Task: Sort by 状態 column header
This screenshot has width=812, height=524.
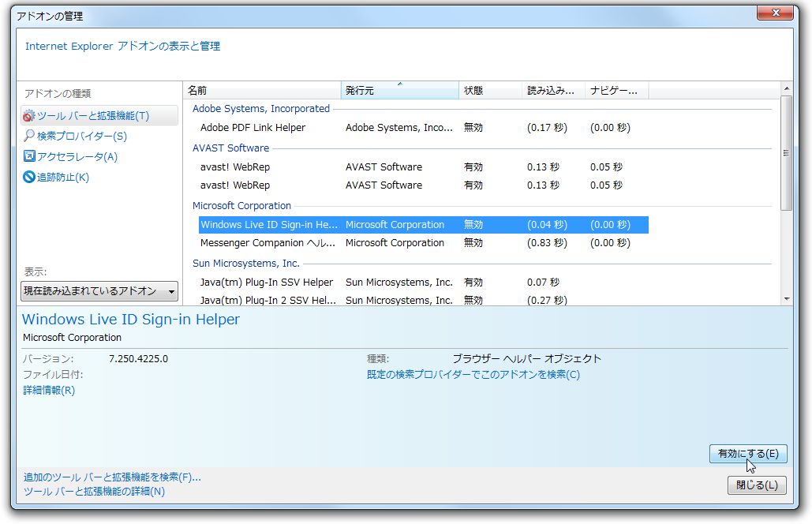Action: [490, 90]
